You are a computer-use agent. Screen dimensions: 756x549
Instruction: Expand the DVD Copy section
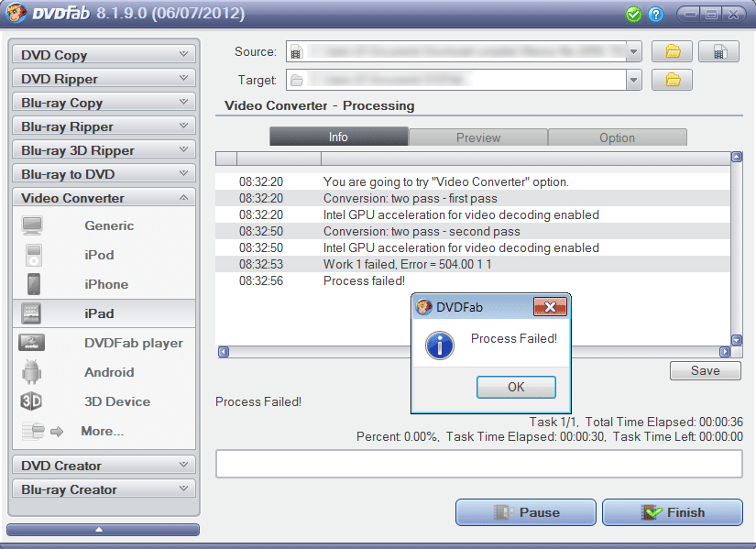104,55
